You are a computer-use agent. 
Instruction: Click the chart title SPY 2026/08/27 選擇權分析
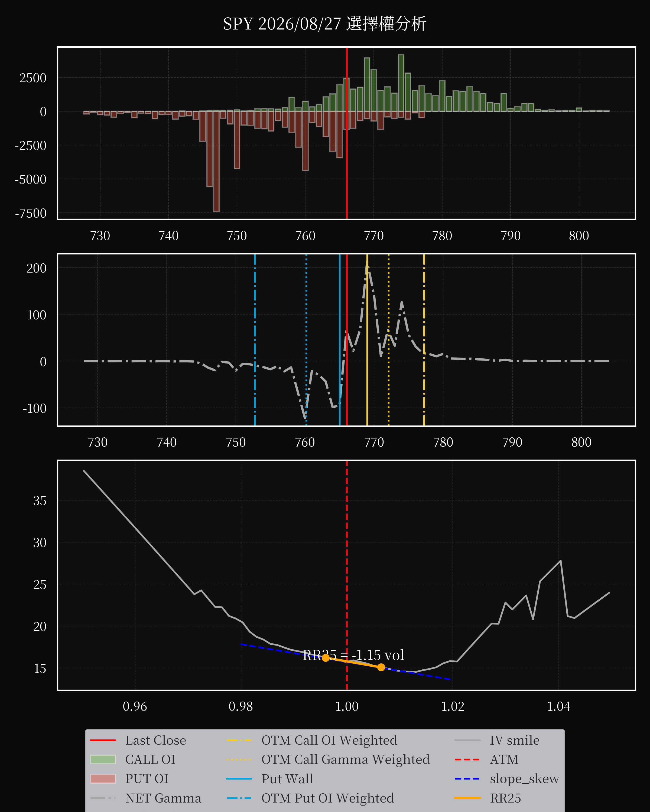coord(324,24)
